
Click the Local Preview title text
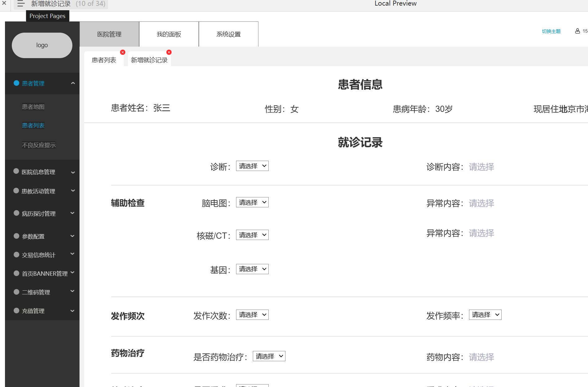395,3
